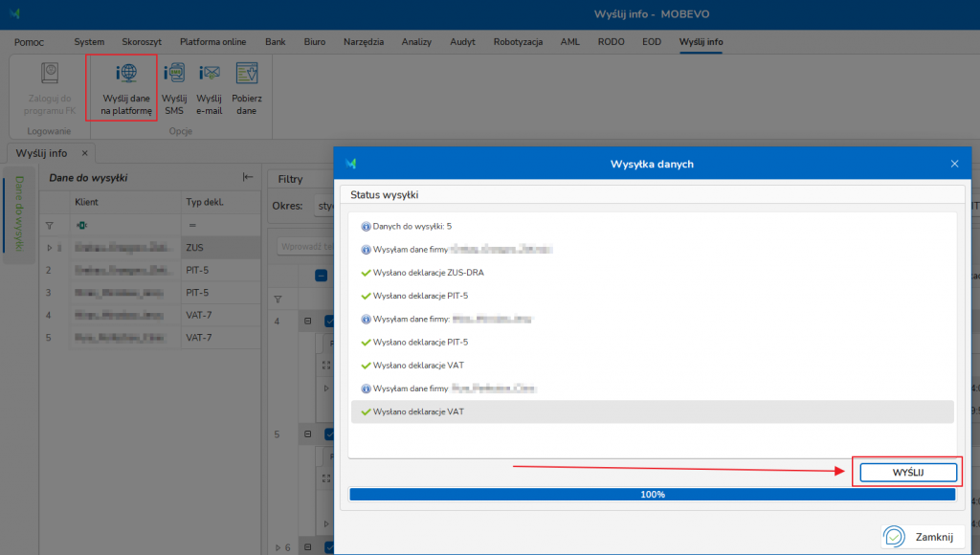Go to the Analizy menu

click(x=416, y=42)
